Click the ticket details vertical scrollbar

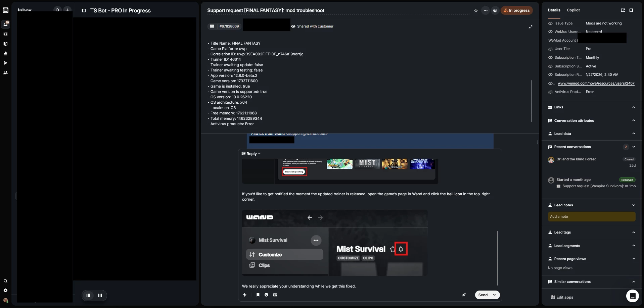point(531,101)
